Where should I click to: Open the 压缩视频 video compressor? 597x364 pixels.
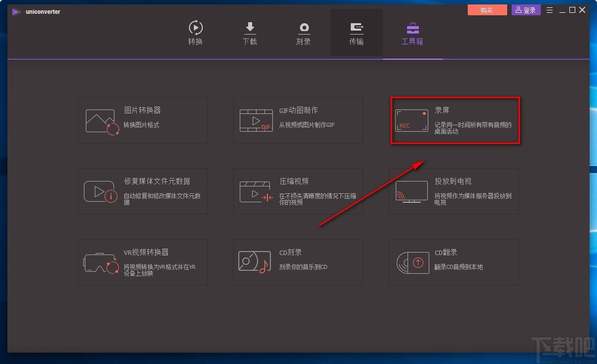298,191
